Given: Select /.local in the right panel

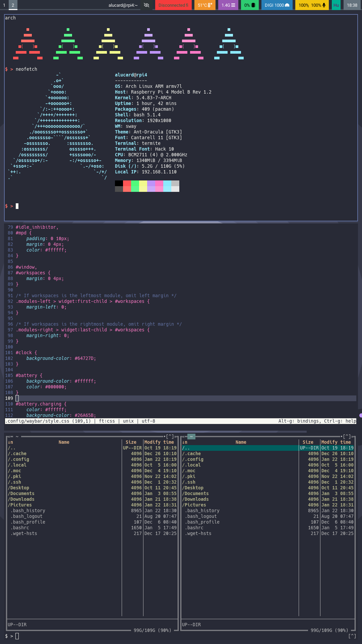Looking at the screenshot, I should 268,465.
